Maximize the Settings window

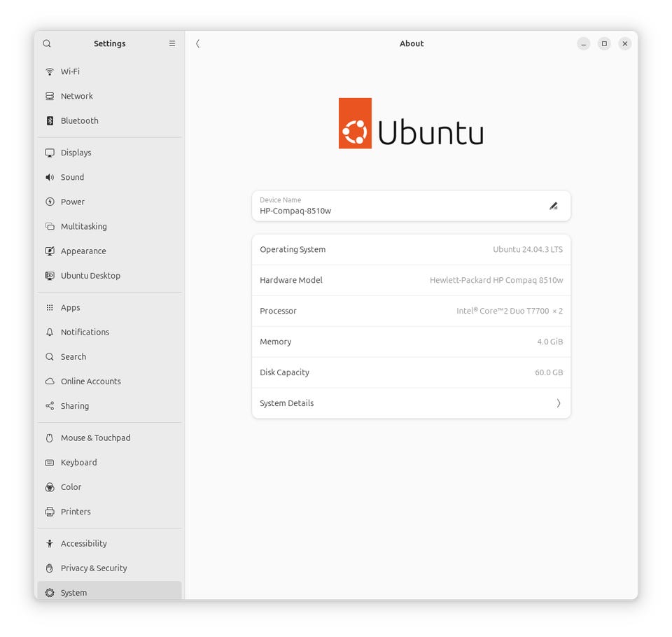point(604,43)
